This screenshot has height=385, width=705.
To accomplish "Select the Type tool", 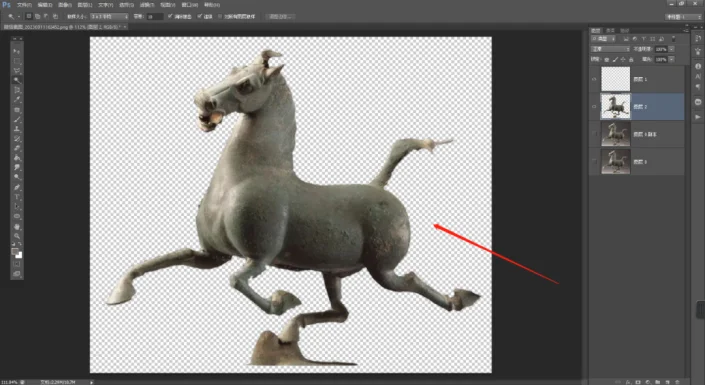I will 17,197.
